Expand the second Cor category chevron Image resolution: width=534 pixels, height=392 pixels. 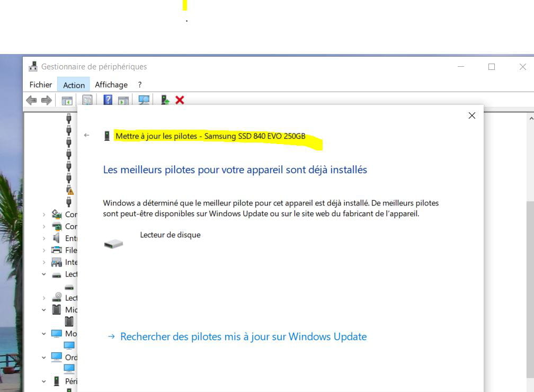tap(44, 227)
